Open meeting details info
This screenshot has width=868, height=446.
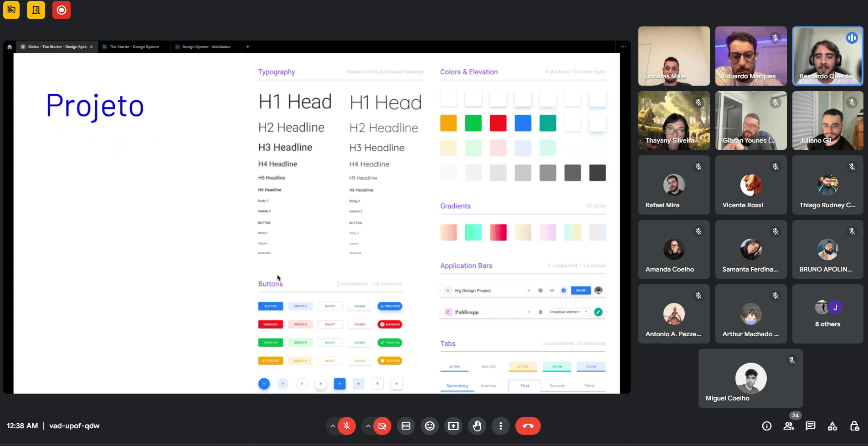point(767,426)
